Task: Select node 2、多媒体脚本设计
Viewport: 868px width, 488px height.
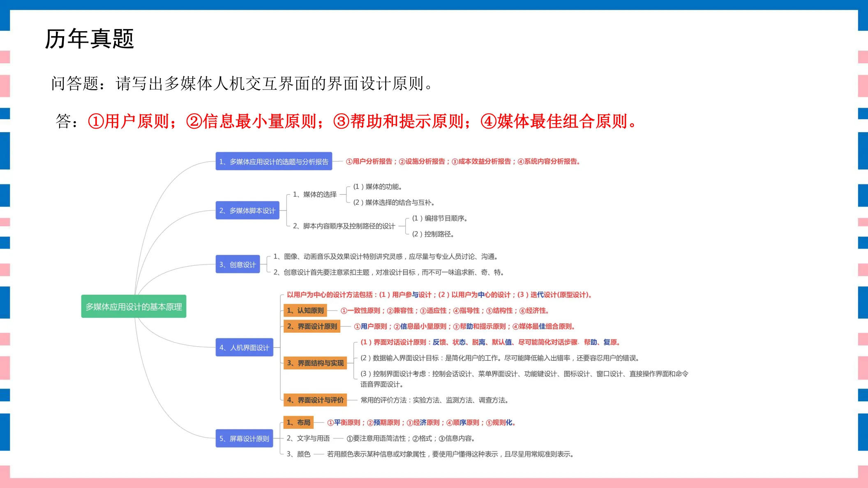Action: pyautogui.click(x=247, y=210)
